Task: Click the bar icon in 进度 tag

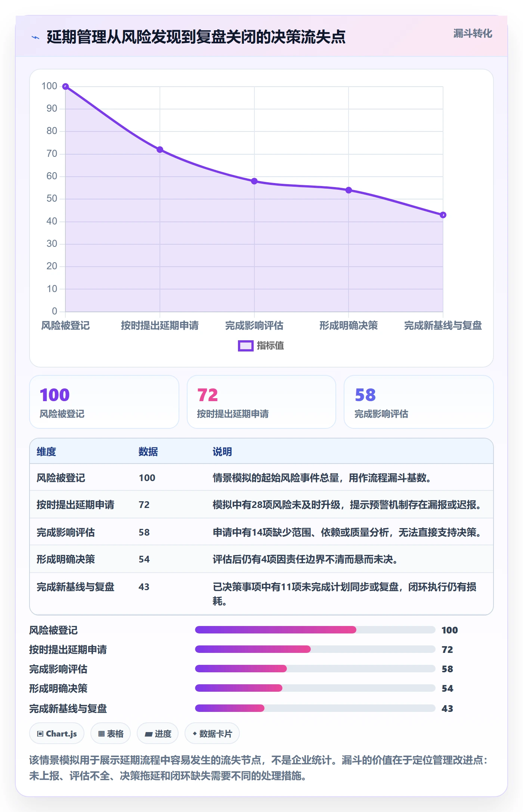Action: click(x=148, y=734)
